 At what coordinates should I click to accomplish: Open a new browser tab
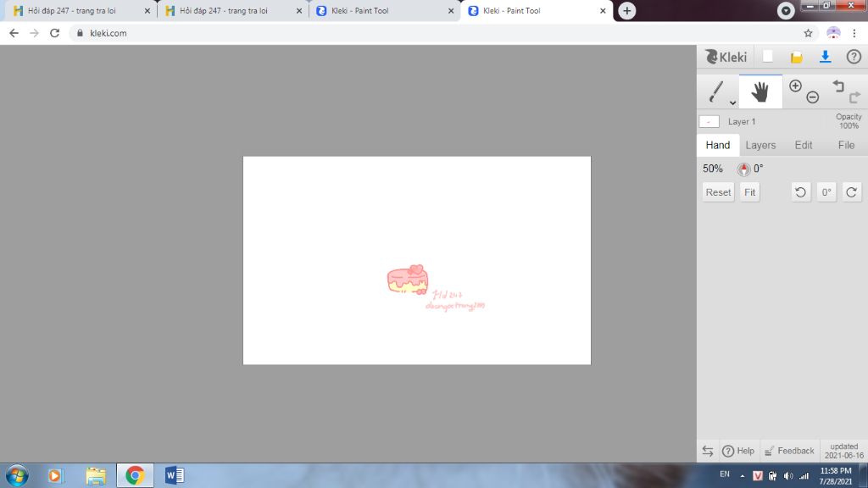(626, 10)
